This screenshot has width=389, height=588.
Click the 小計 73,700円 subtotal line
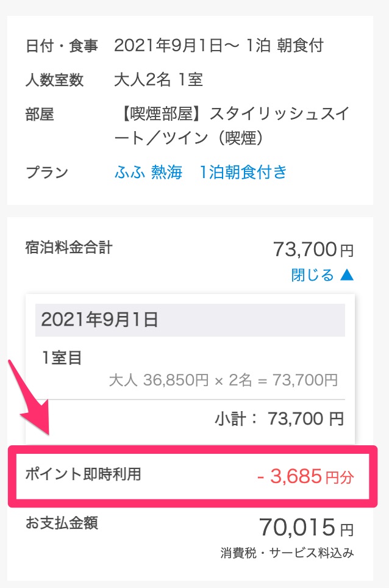click(279, 418)
